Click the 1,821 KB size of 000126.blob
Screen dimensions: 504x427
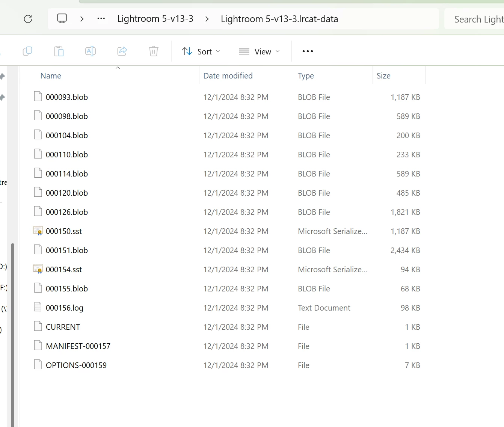(405, 212)
